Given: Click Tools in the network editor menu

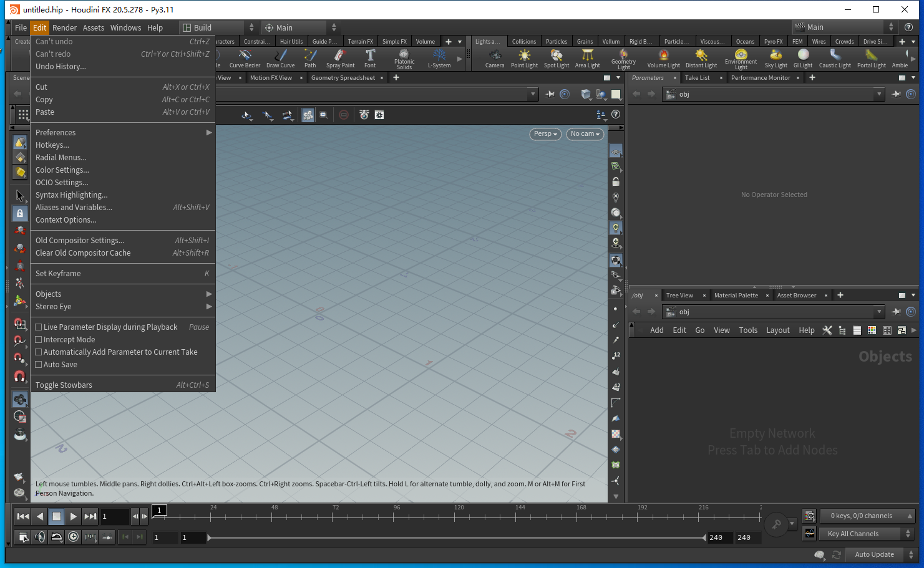Looking at the screenshot, I should coord(748,330).
